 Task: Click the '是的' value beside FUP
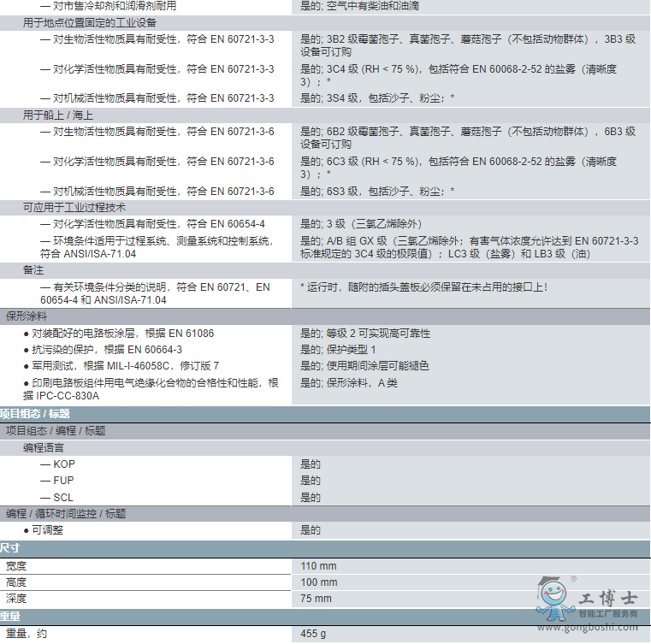[311, 481]
